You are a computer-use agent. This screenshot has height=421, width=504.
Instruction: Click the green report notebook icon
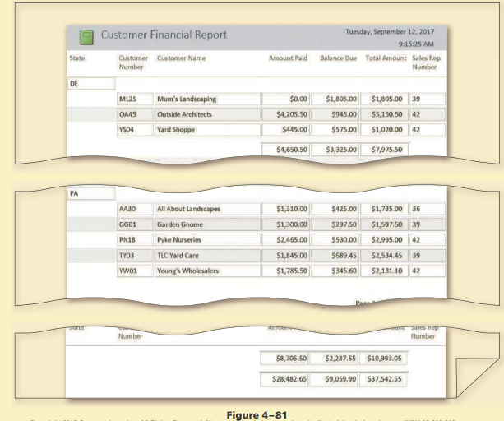86,37
